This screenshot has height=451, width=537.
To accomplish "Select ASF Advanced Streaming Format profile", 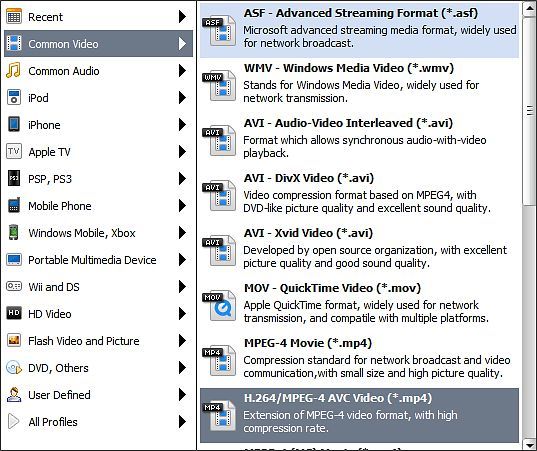I will [359, 30].
